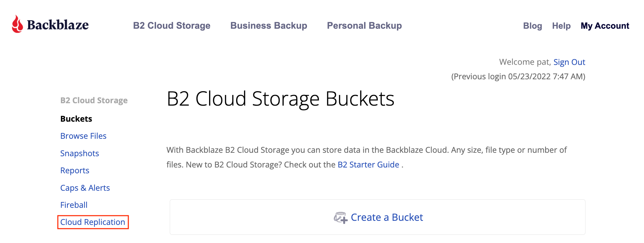The image size is (644, 243).
Task: Open Caps & Alerts settings
Action: (x=85, y=188)
